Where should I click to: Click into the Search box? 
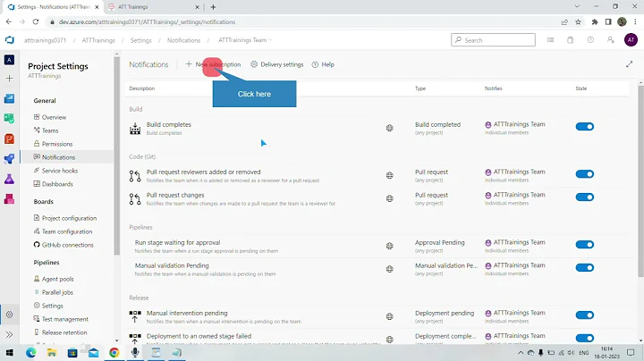pyautogui.click(x=493, y=40)
